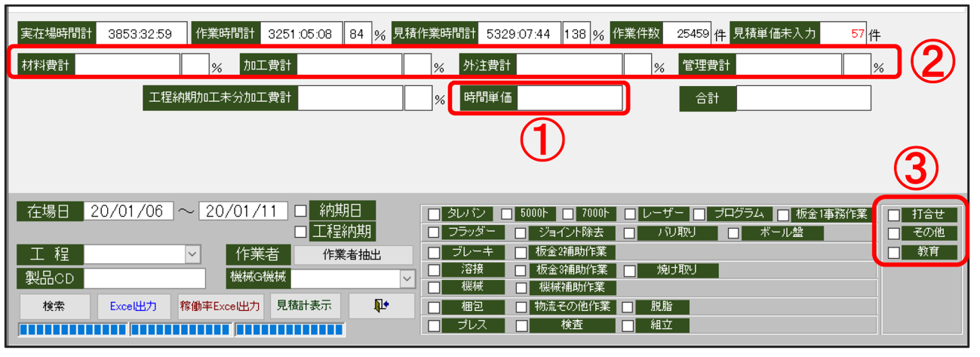This screenshot has height=357, width=980.
Task: Enable the その他 checkbox
Action: click(894, 234)
